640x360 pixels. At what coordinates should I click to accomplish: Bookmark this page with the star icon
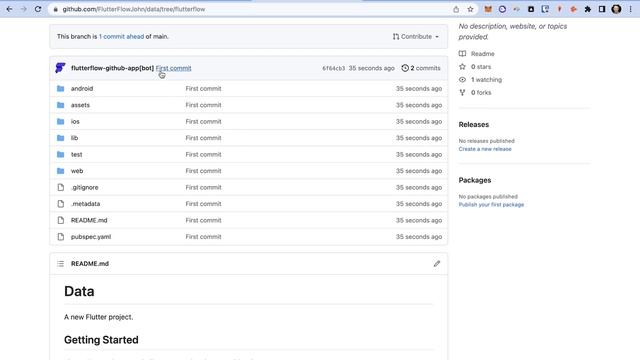point(470,9)
